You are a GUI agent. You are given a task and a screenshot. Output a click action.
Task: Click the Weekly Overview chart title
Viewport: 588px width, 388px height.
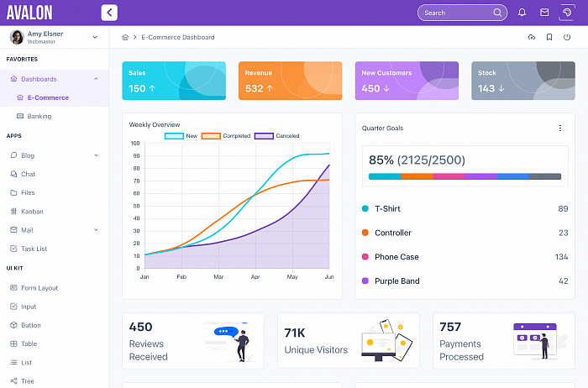(155, 124)
